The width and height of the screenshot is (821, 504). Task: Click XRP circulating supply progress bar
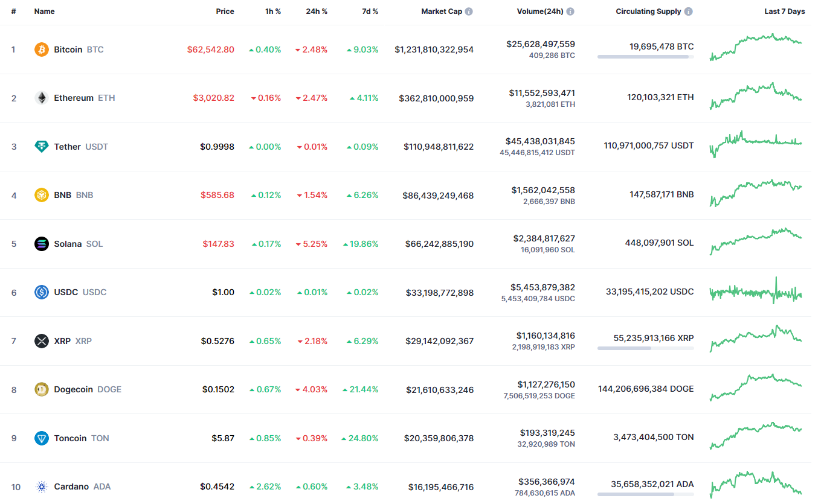(x=646, y=348)
